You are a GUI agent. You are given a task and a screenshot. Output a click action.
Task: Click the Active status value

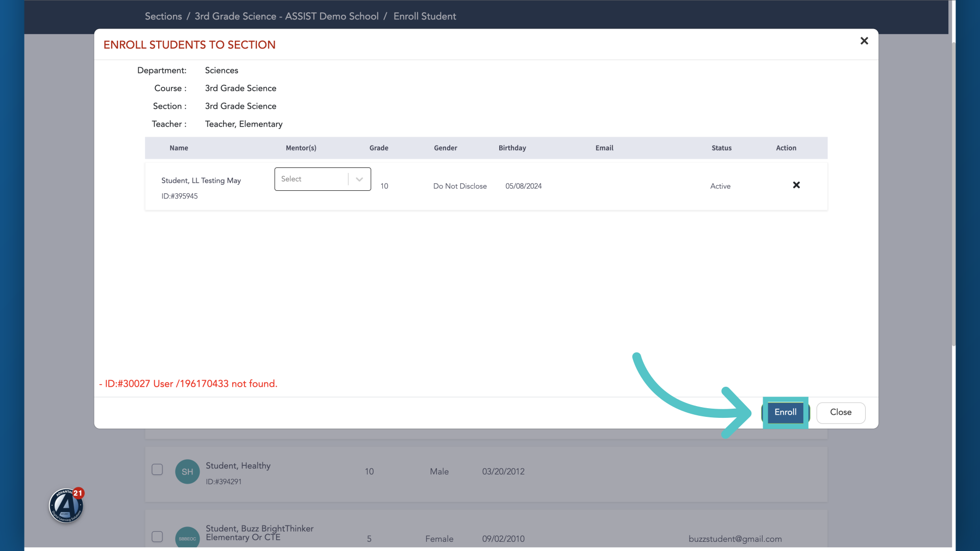(x=720, y=186)
